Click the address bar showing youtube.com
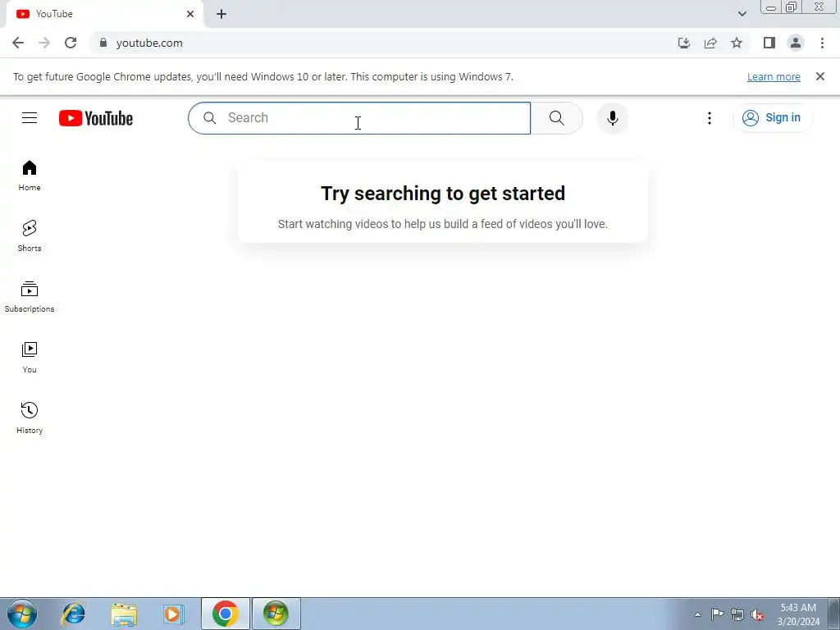 386,43
